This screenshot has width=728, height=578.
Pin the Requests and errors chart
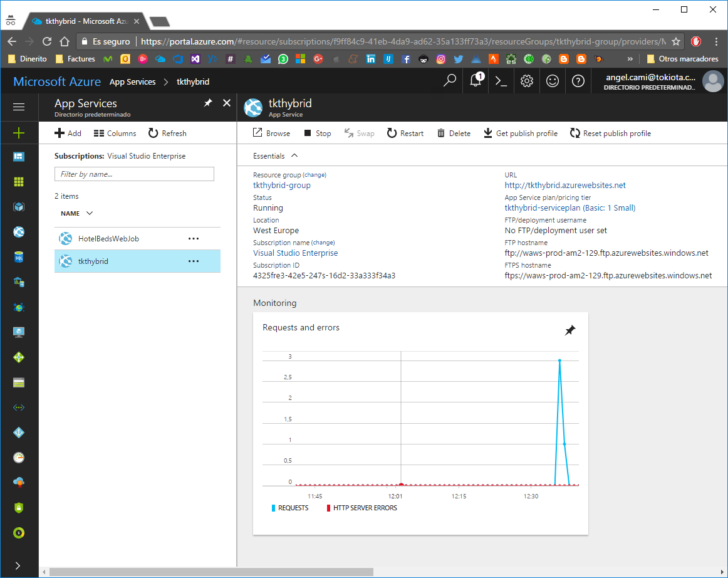click(569, 330)
